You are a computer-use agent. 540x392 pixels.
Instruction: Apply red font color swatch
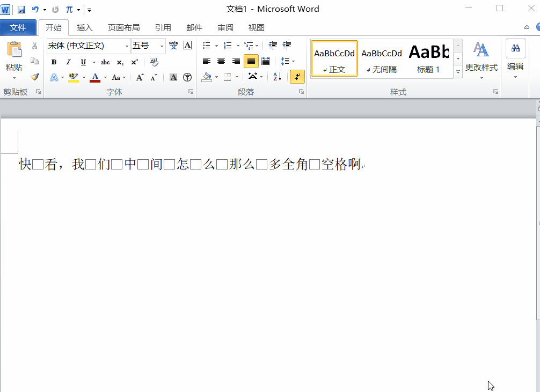pos(95,77)
